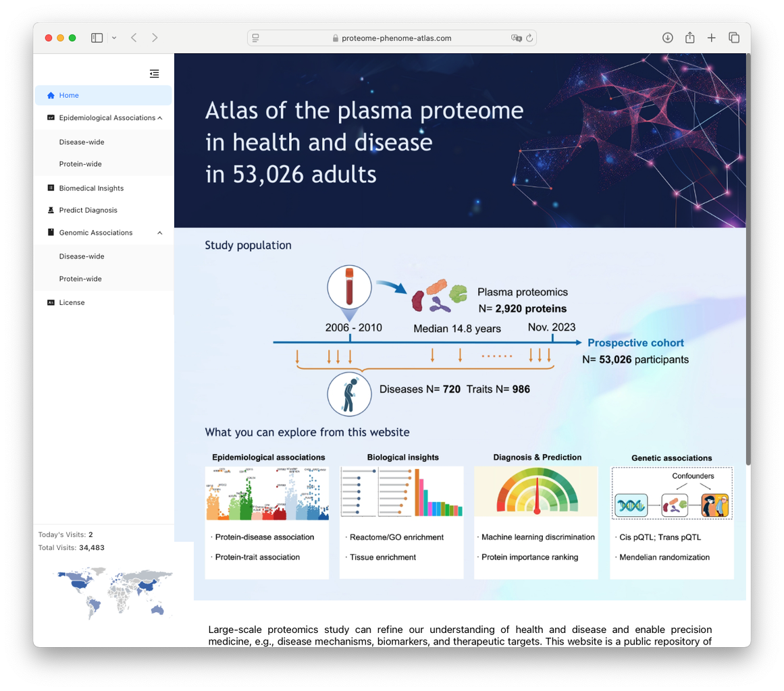The width and height of the screenshot is (784, 691).
Task: Click 'What you can explore from this website'
Action: 307,432
